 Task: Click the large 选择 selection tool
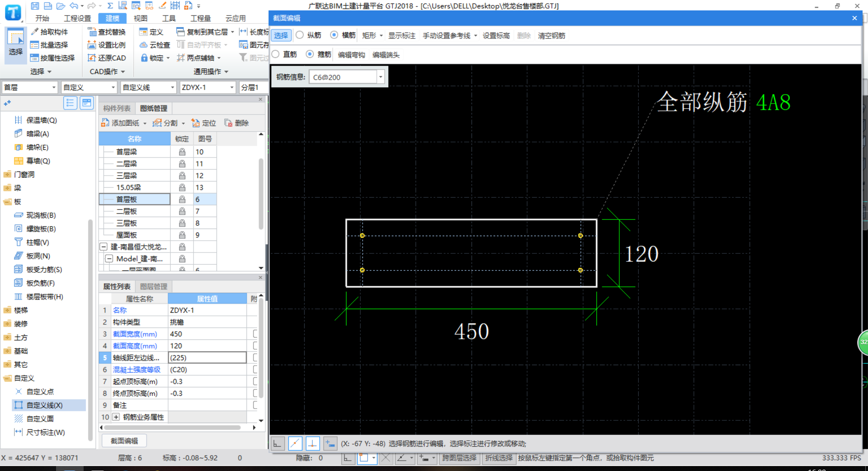pyautogui.click(x=15, y=44)
